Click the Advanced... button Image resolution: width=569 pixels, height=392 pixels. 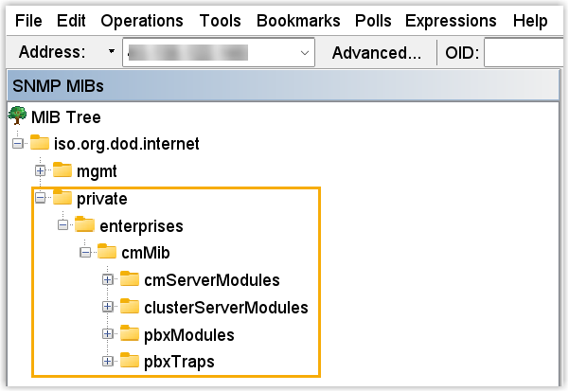376,53
